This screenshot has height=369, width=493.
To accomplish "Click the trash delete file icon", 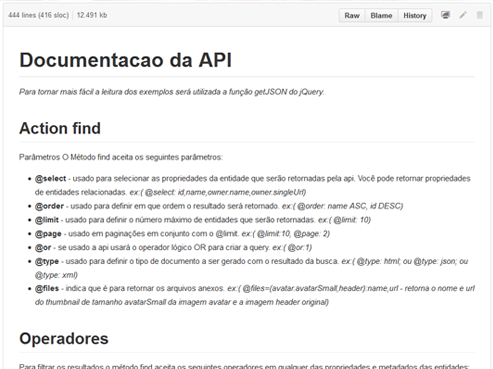I will tap(480, 15).
